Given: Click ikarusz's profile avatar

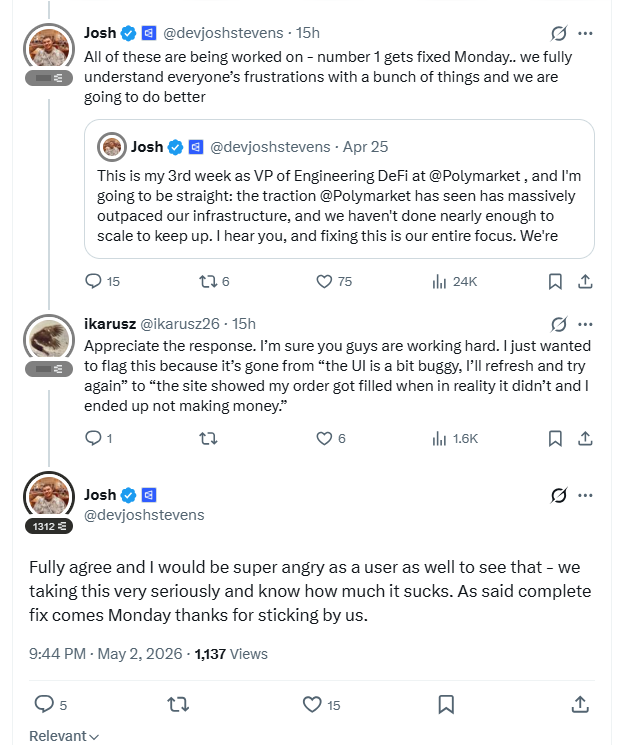Looking at the screenshot, I should [49, 338].
